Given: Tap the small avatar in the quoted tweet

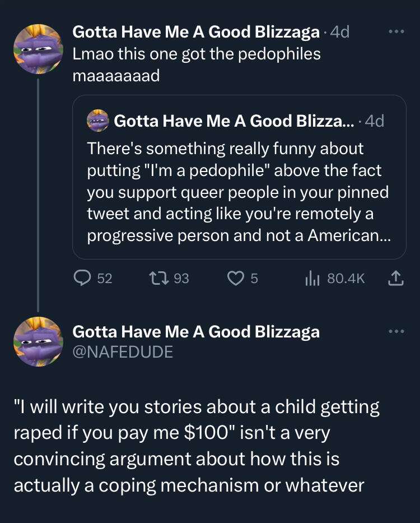Looking at the screenshot, I should (x=97, y=121).
